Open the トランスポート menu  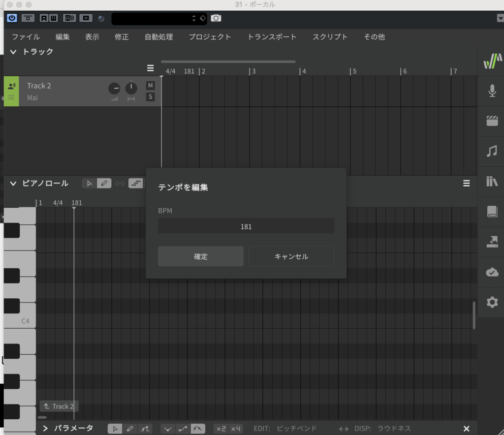click(x=272, y=37)
